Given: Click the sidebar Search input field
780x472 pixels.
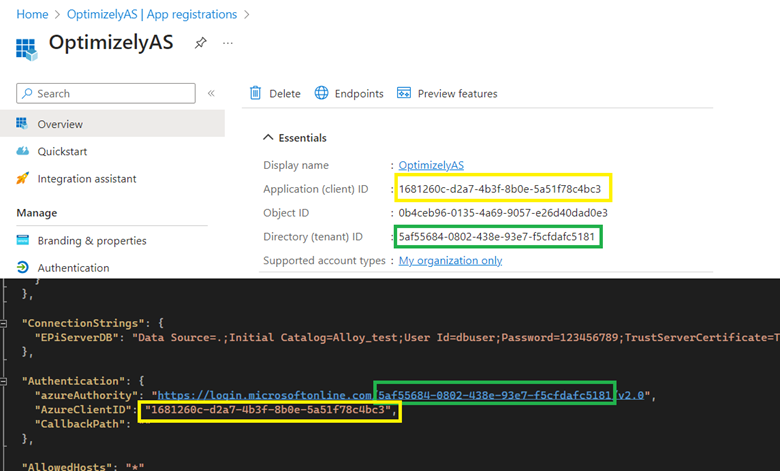Looking at the screenshot, I should pos(106,94).
